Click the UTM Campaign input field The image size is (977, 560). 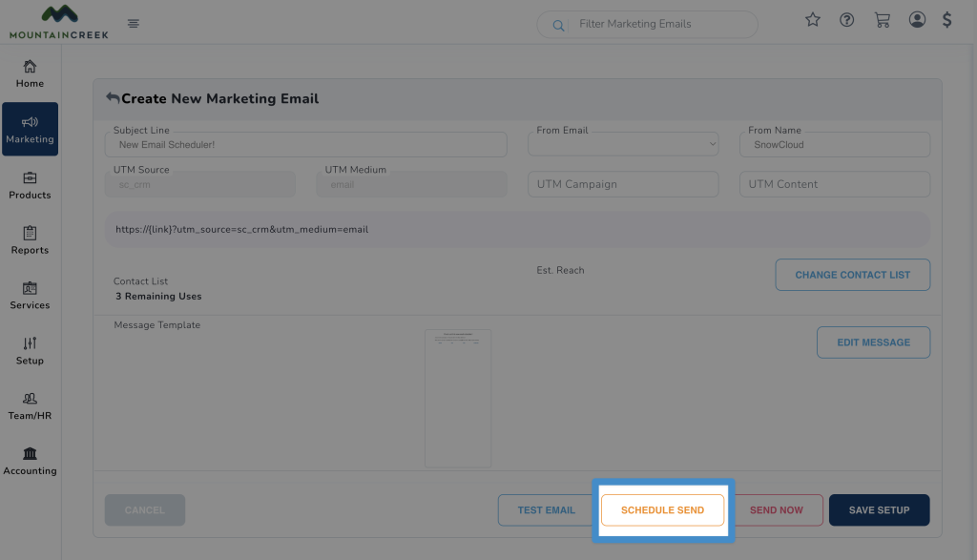click(623, 184)
